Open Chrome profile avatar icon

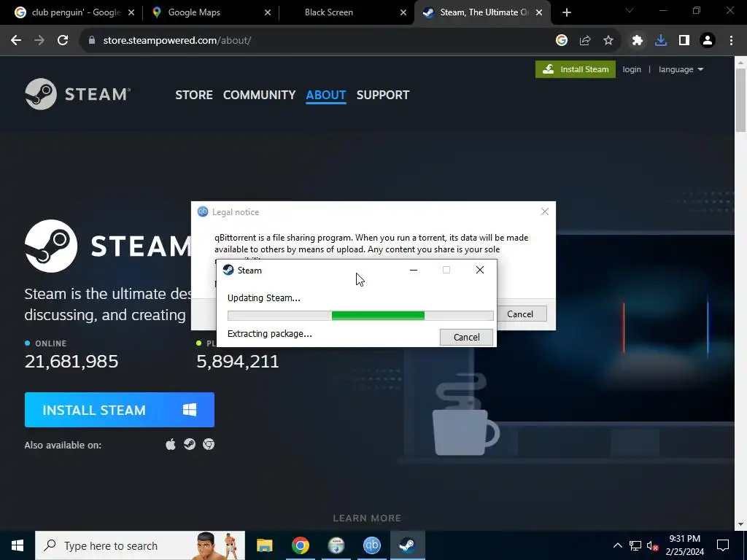pyautogui.click(x=708, y=41)
